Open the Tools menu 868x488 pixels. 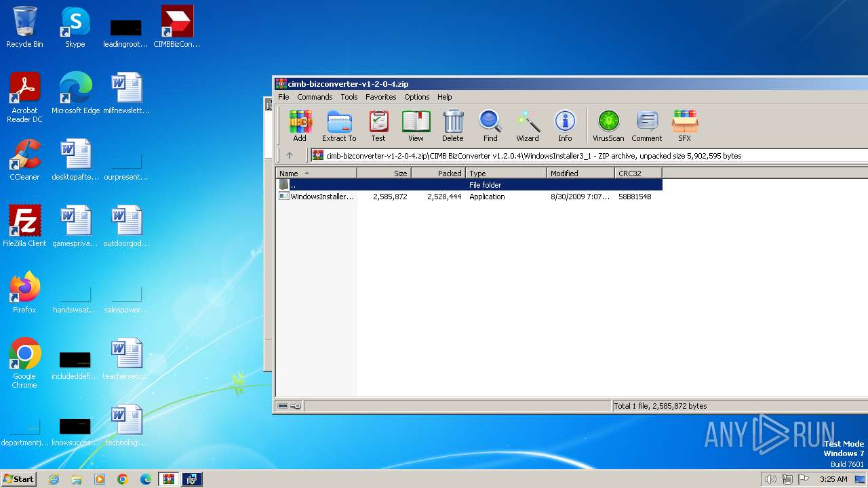pos(349,97)
